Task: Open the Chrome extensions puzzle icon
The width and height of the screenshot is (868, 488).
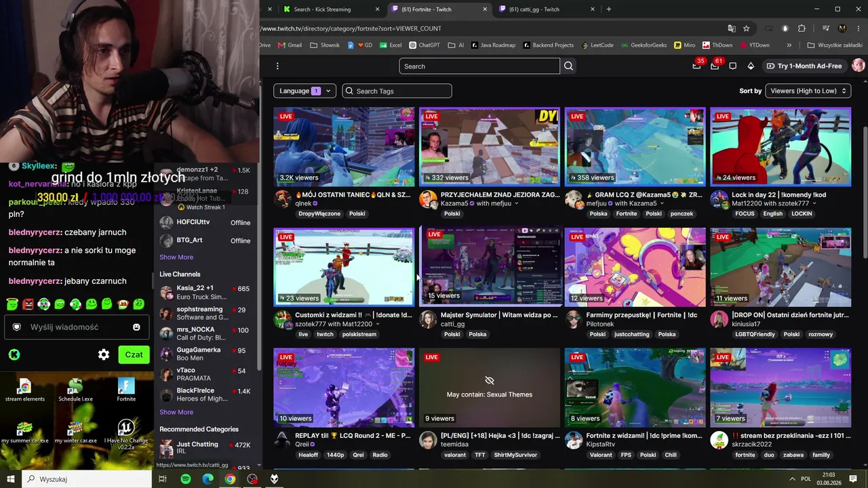Action: (x=802, y=28)
